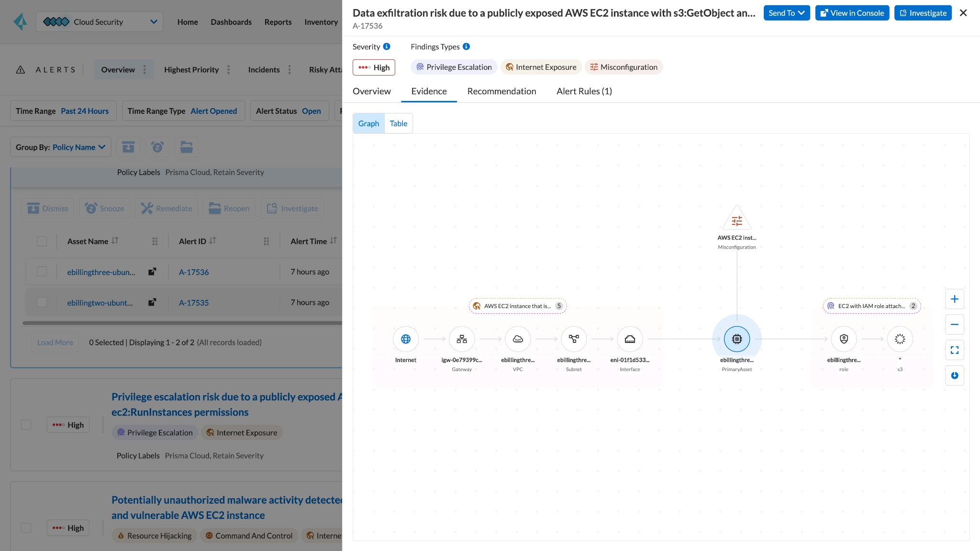Viewport: 980px width, 551px height.
Task: Select the VPC node icon
Action: (x=518, y=339)
